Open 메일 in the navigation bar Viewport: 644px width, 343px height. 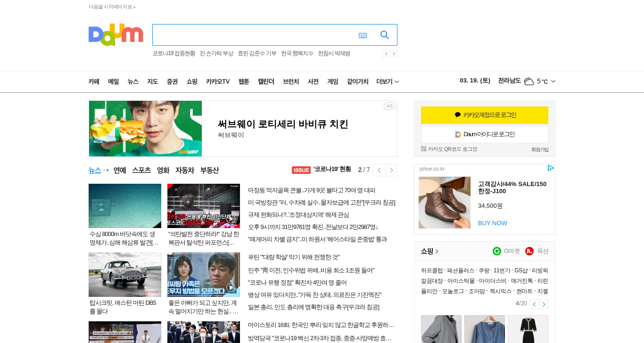(114, 82)
